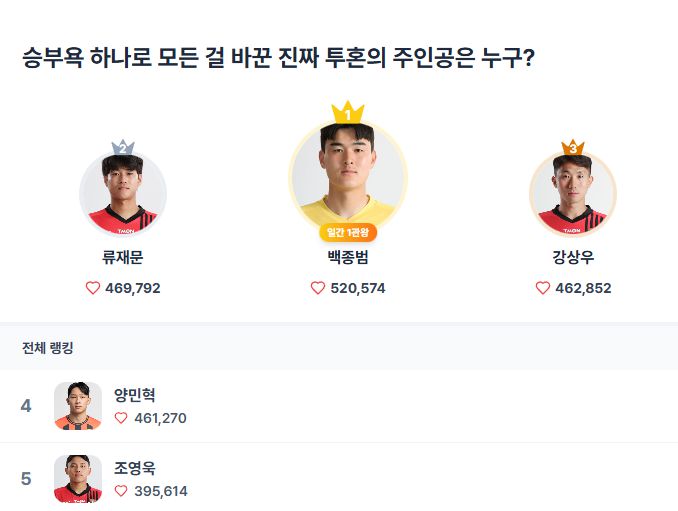Select the player name 백종범
Viewport: 678px width, 511px height.
coord(348,258)
